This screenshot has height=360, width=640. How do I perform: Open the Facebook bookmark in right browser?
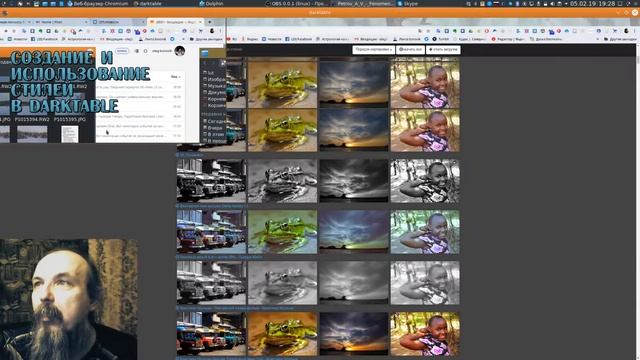pos(299,39)
